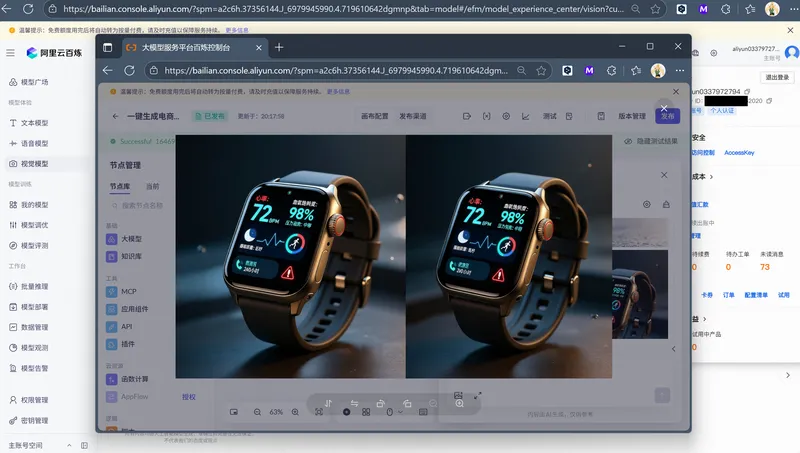Select the 知识库 node
Image resolution: width=800 pixels, height=453 pixels.
pos(125,256)
